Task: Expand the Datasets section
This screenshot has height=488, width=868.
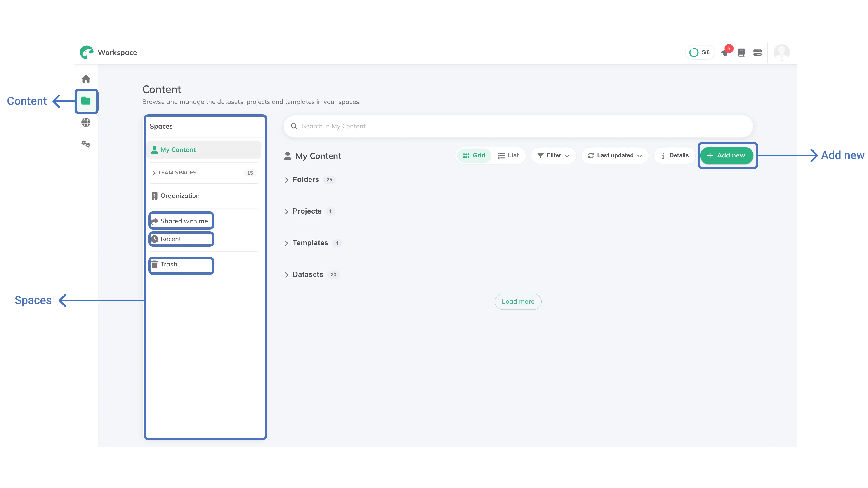Action: 287,275
